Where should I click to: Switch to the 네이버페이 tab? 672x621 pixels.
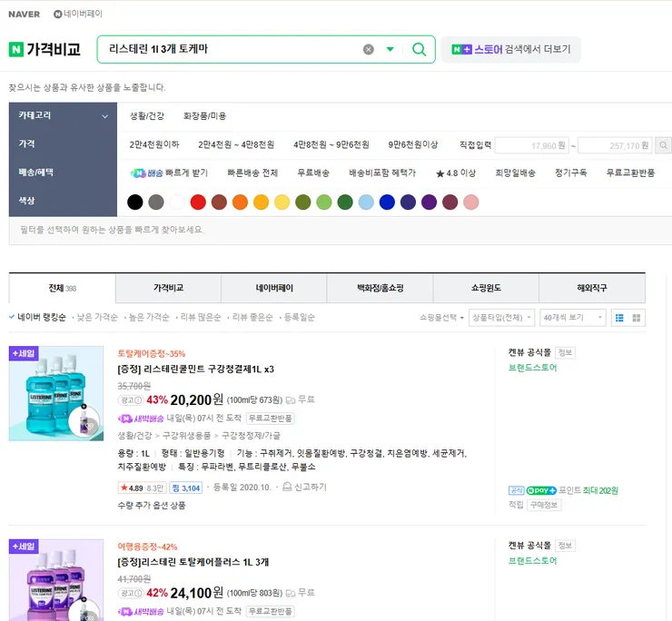tap(274, 288)
